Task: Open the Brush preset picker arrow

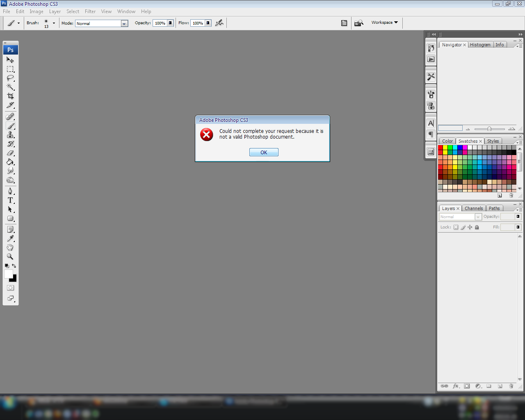Action: 54,23
